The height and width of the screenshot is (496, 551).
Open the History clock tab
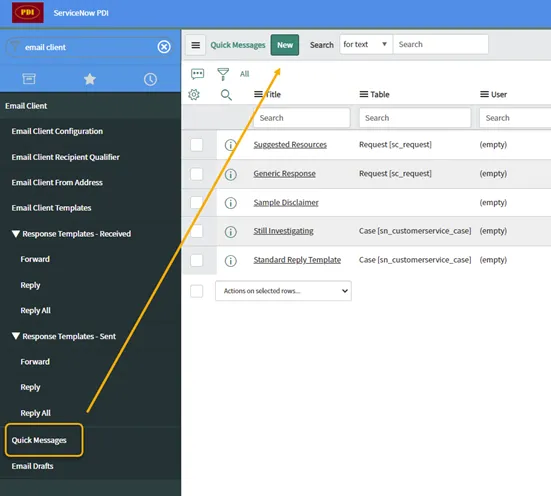(150, 79)
